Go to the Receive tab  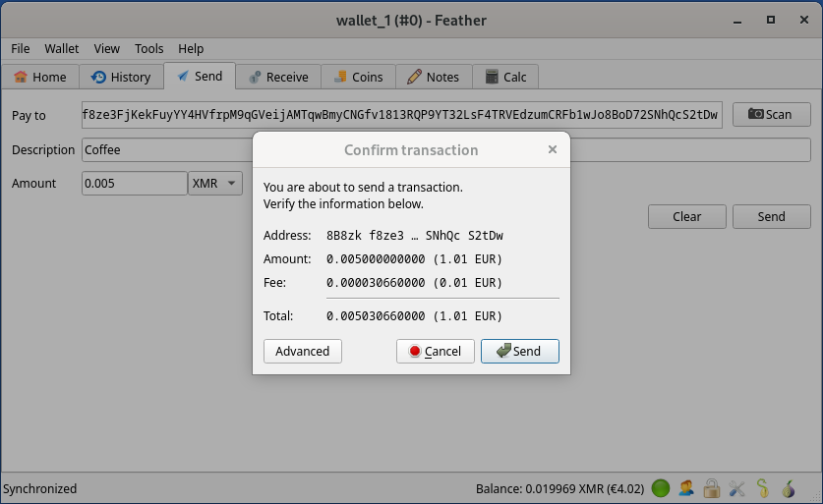pyautogui.click(x=278, y=77)
